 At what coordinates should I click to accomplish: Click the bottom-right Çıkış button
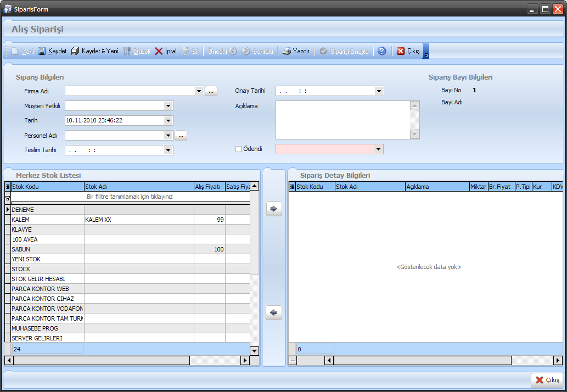pos(547,380)
